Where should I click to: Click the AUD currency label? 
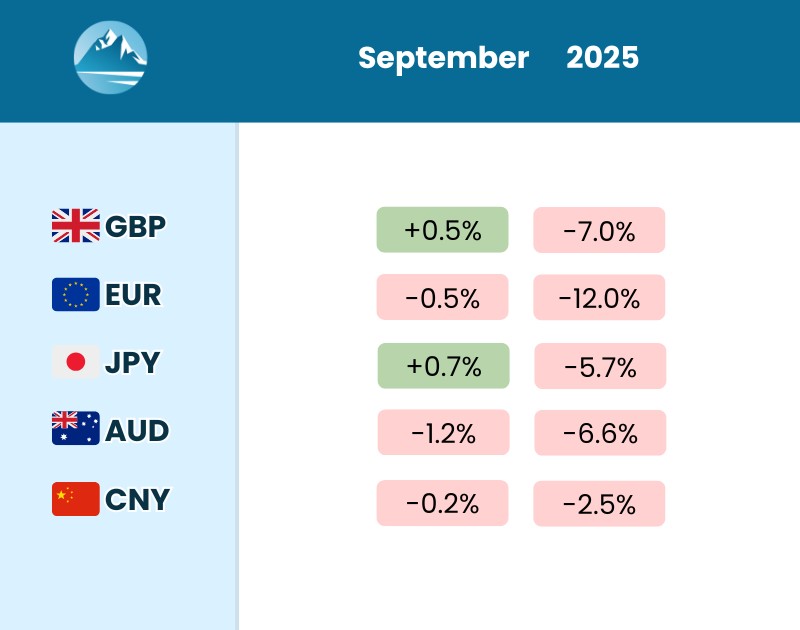[137, 430]
